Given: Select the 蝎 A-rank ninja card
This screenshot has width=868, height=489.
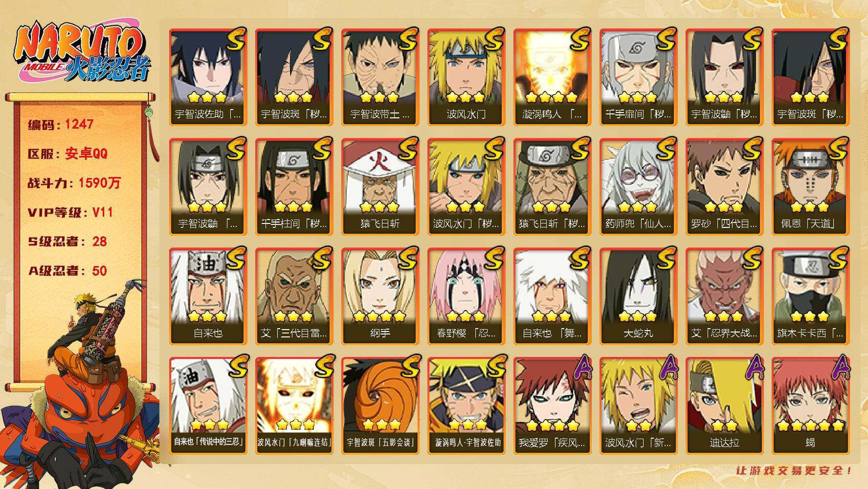Looking at the screenshot, I should (810, 405).
